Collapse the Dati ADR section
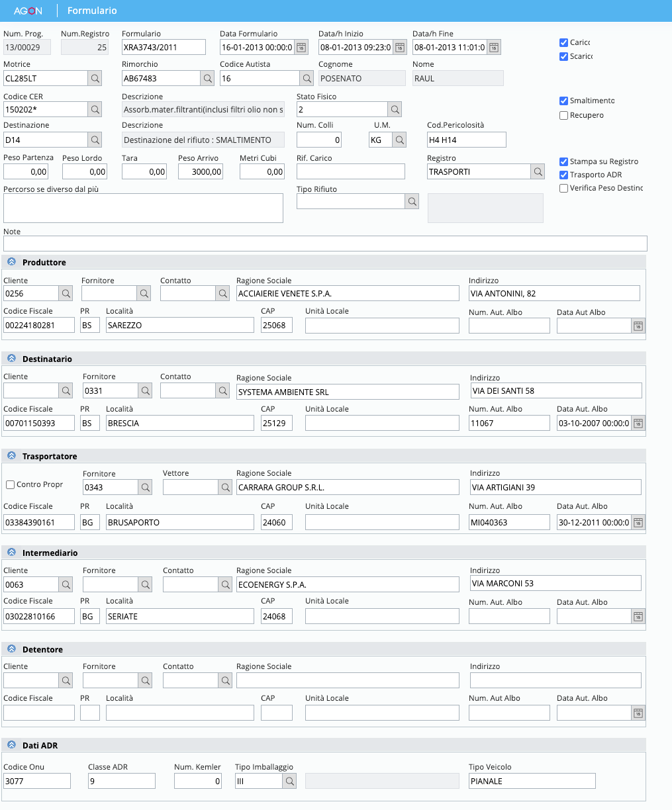The width and height of the screenshot is (672, 810). pyautogui.click(x=11, y=746)
